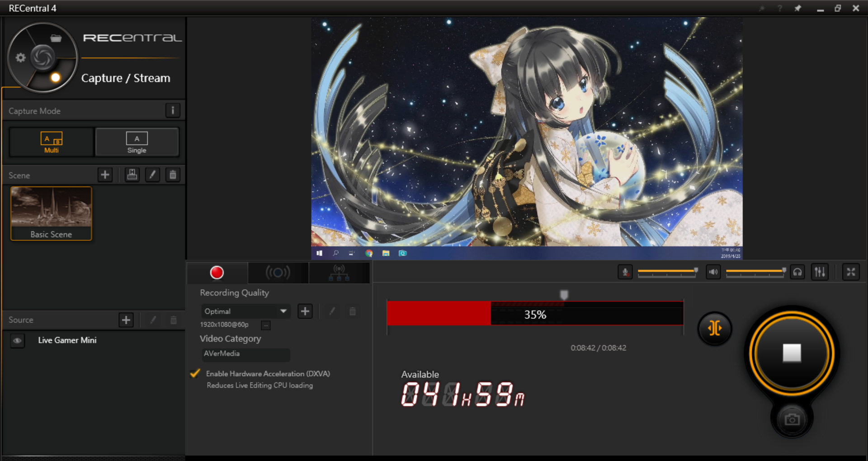Image resolution: width=868 pixels, height=461 pixels.
Task: Open the file folder icon on the dial
Action: pyautogui.click(x=56, y=38)
